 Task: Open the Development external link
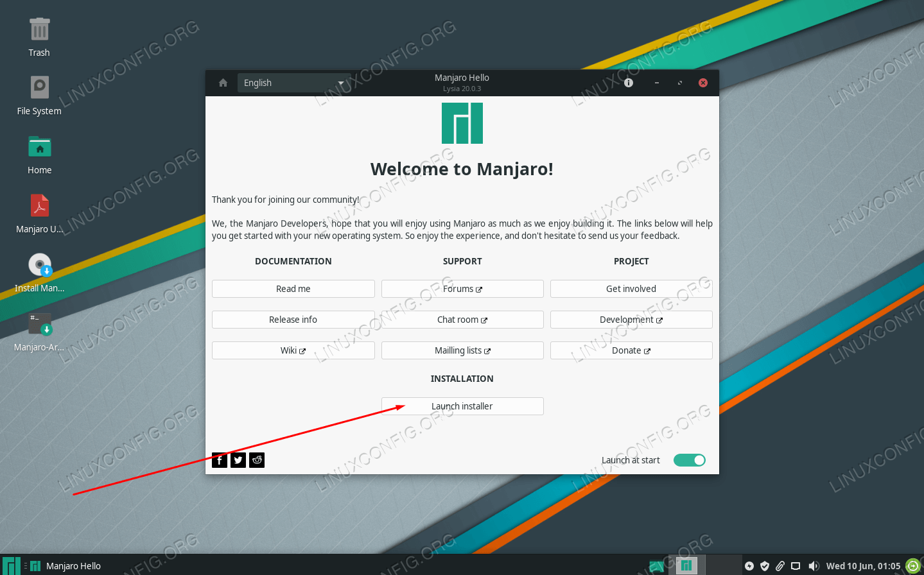pyautogui.click(x=631, y=320)
